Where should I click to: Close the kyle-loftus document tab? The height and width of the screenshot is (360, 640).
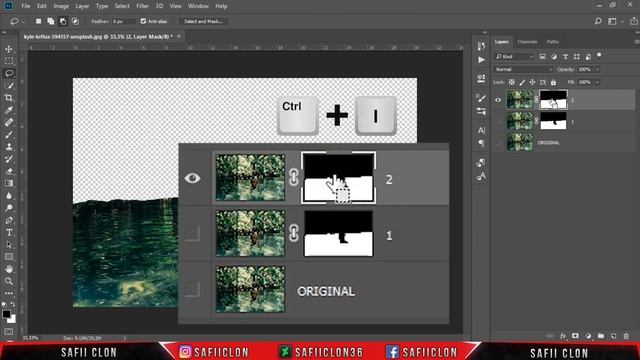(x=178, y=36)
